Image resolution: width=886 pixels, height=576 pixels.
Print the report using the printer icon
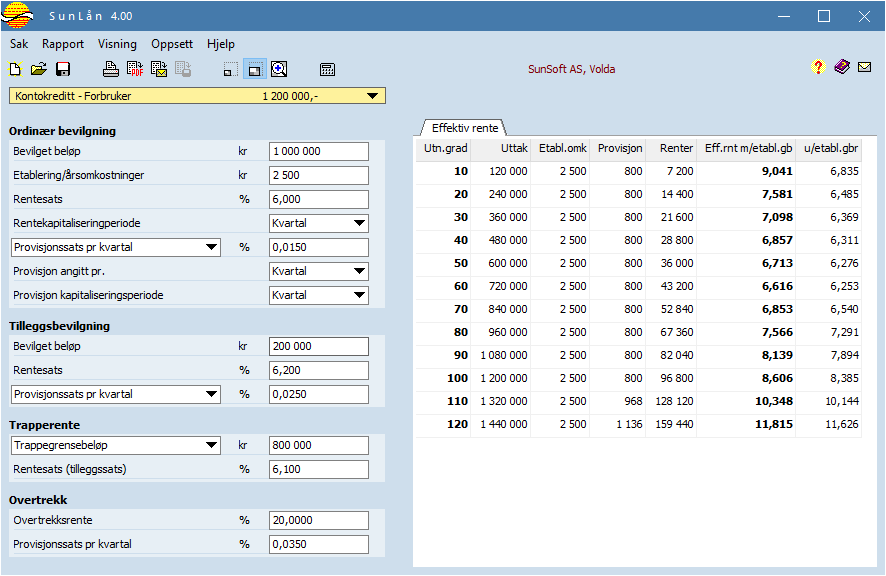click(x=111, y=69)
